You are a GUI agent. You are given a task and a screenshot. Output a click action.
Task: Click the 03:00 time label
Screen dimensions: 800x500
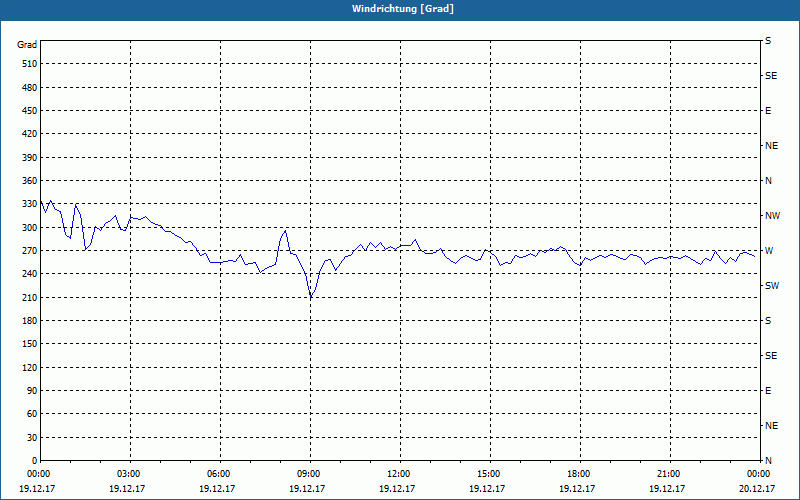[x=131, y=474]
